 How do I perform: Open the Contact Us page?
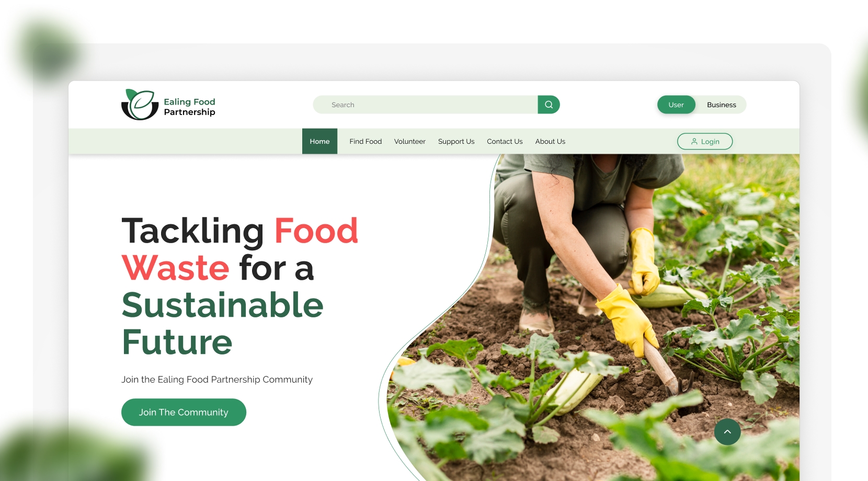(x=505, y=141)
